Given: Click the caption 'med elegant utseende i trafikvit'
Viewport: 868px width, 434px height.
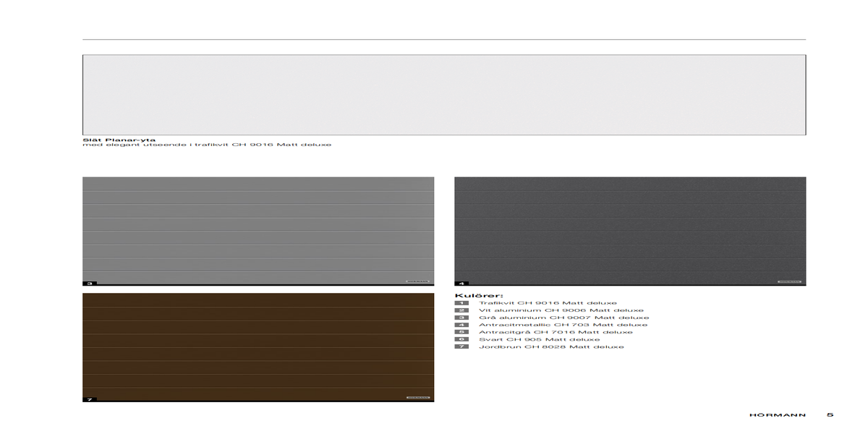Looking at the screenshot, I should (156, 145).
